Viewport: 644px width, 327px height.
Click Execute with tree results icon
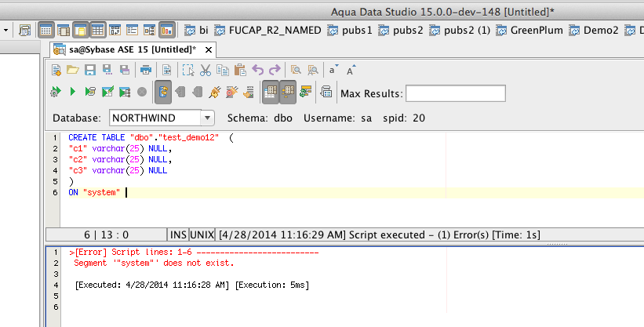(x=125, y=92)
